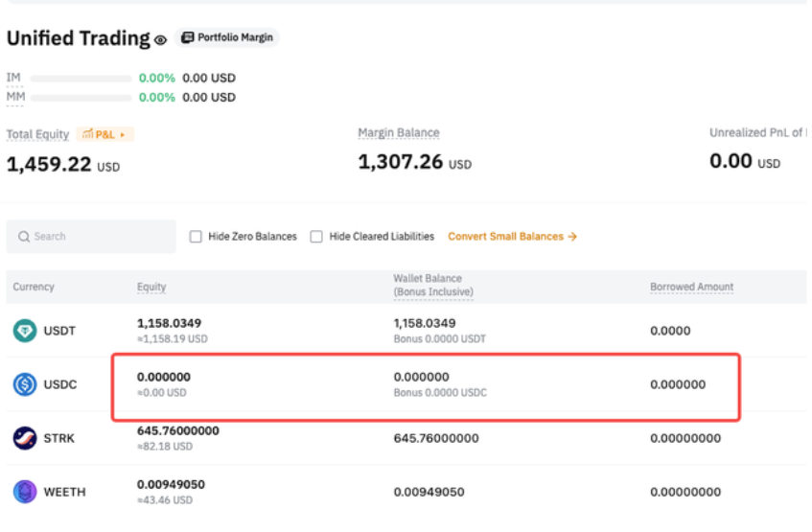
Task: Click the IM margin progress bar
Action: pos(81,79)
